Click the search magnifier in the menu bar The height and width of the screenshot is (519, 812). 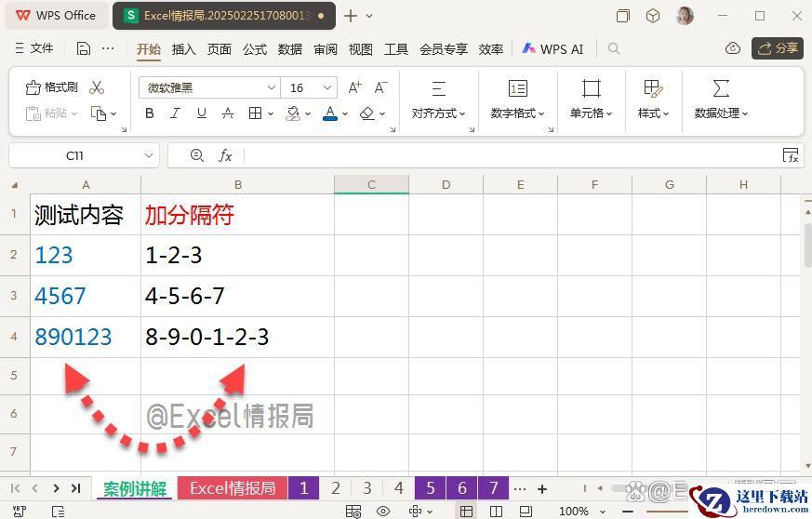coord(614,48)
